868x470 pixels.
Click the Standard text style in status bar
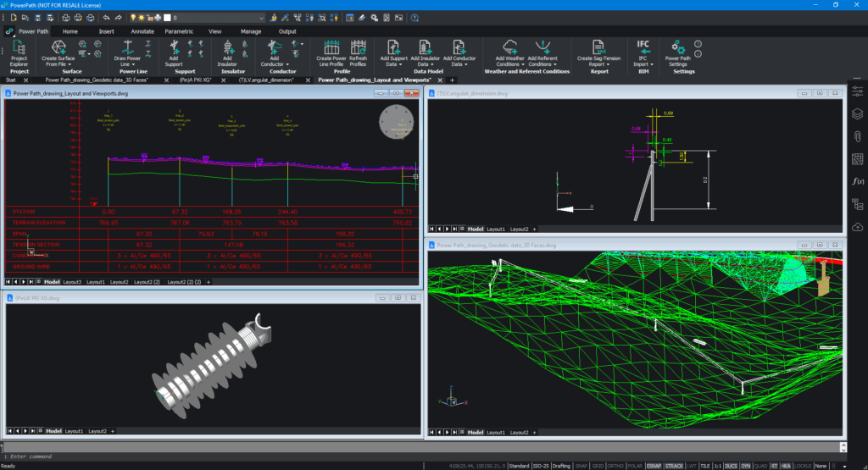click(519, 466)
